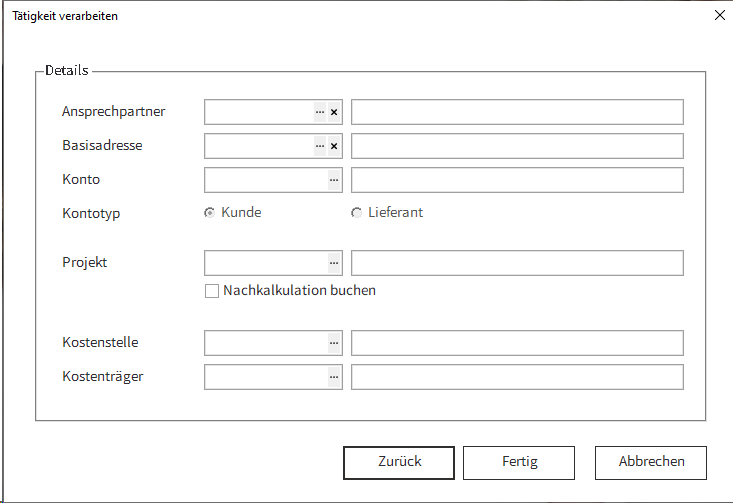Enable the Nachkalkulation buchen checkbox
Screen dimensions: 733x503
coord(211,291)
